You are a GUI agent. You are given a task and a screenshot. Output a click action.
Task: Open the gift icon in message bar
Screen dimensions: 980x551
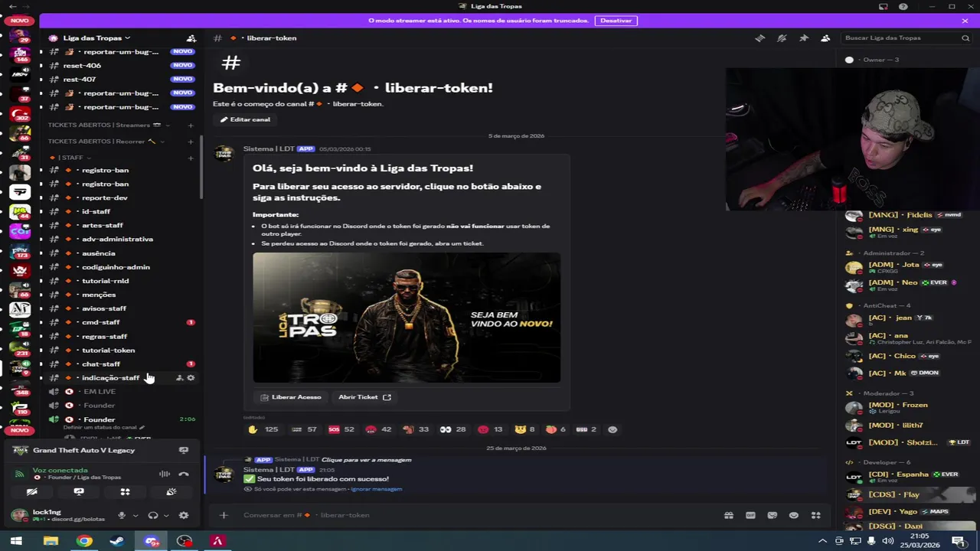728,515
